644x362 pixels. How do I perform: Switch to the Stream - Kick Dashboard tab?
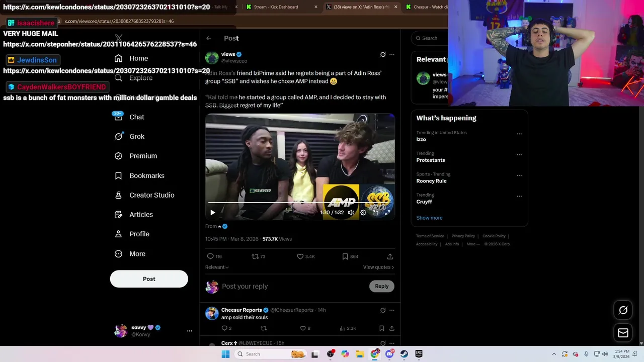[282, 7]
